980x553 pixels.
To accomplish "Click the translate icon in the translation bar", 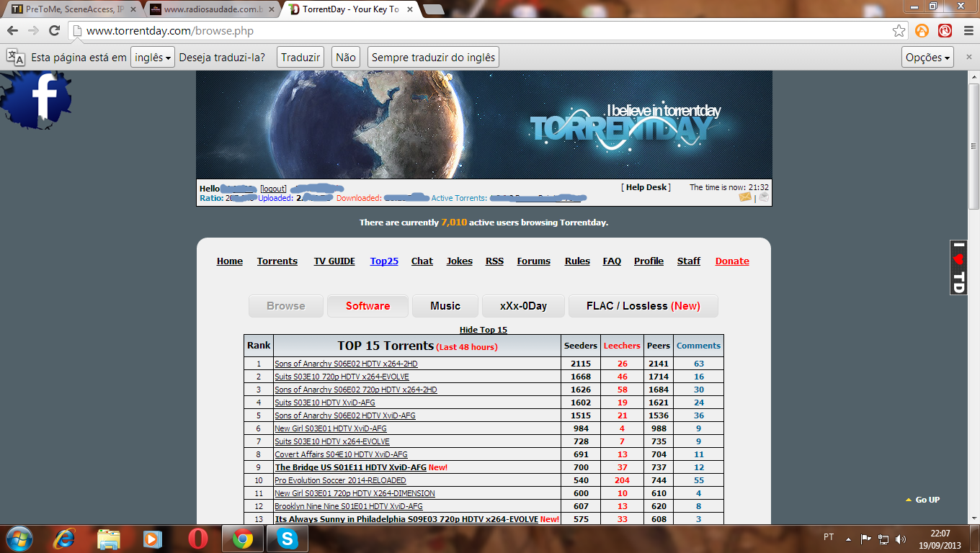I will [x=15, y=58].
